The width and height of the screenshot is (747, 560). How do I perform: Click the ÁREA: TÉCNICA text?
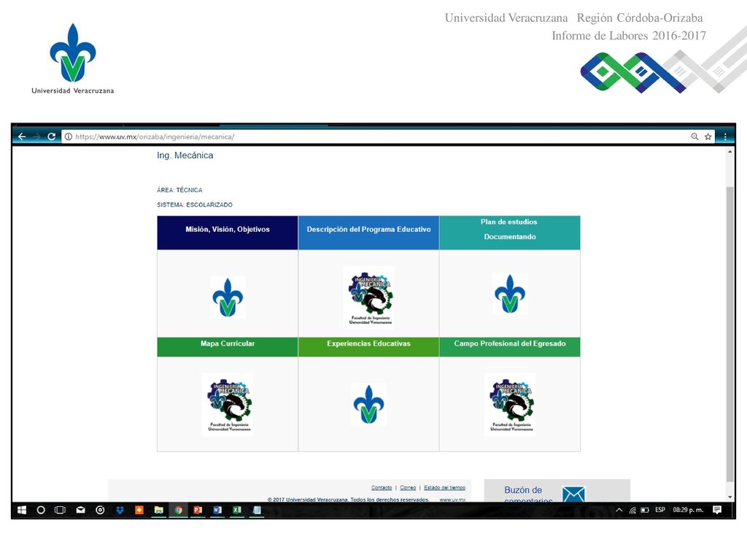tap(179, 190)
